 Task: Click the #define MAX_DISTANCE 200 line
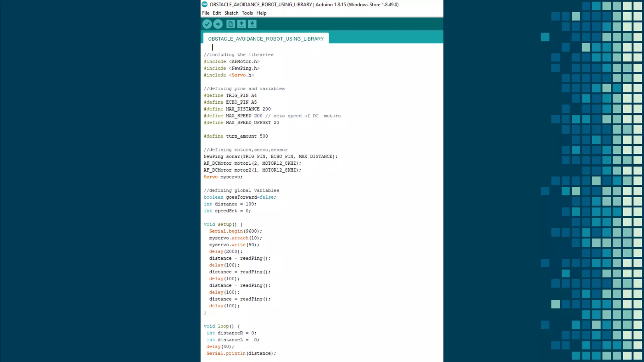(237, 109)
